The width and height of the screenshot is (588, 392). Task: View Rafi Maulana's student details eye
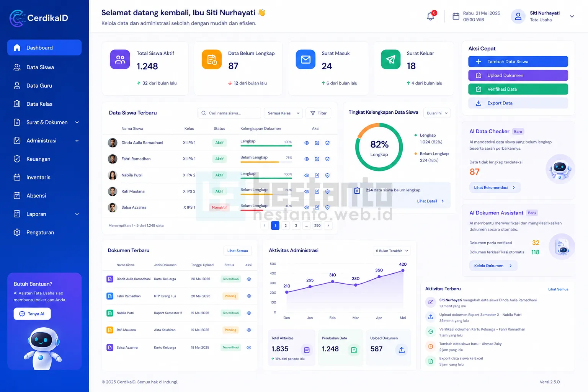coord(307,191)
